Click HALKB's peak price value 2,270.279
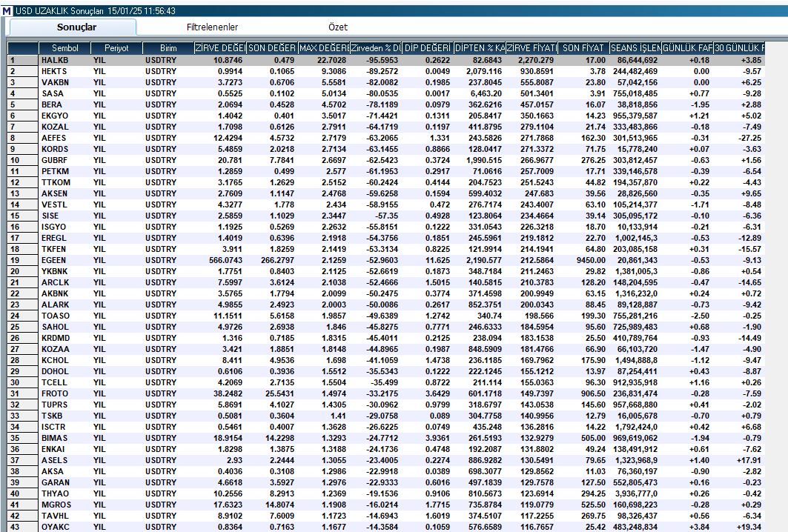The image size is (788, 532). [536, 60]
